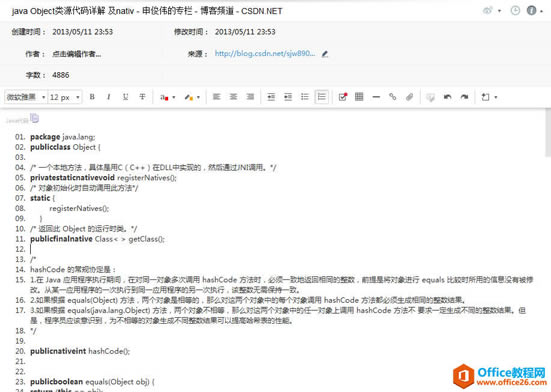Decrease paragraph indent

[271, 97]
